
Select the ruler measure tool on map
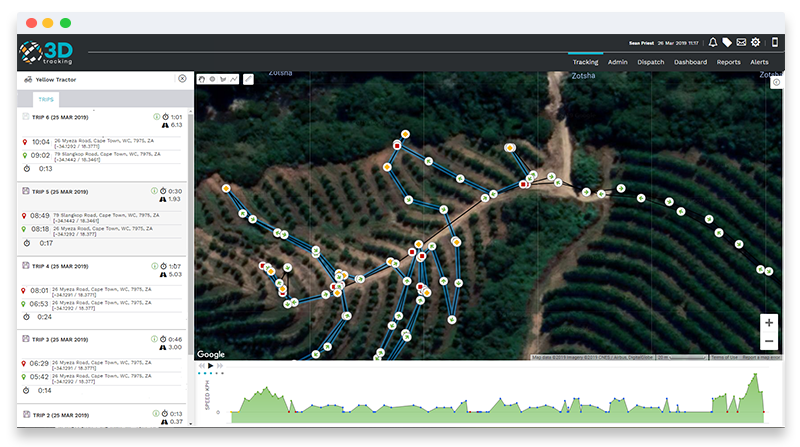[248, 79]
